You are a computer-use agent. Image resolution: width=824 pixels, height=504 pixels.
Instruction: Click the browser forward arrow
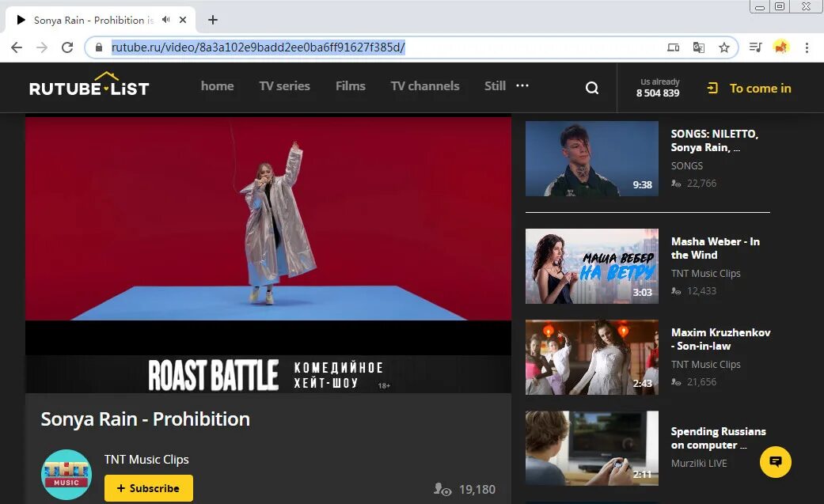tap(42, 47)
